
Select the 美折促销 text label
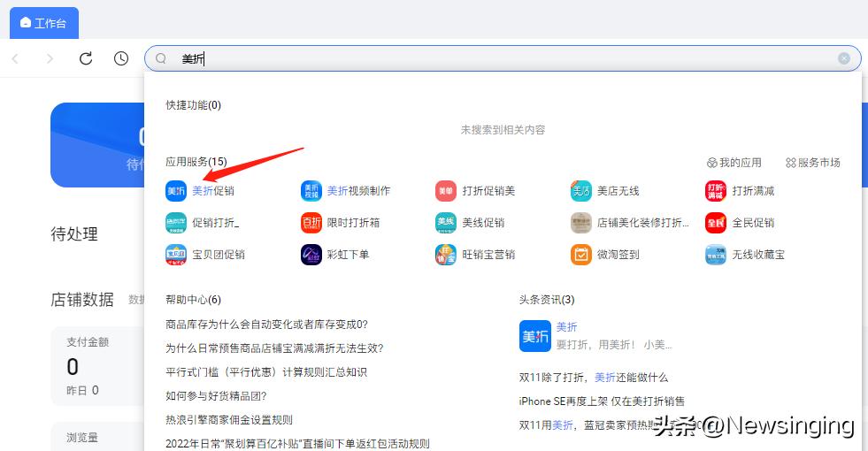pos(213,191)
